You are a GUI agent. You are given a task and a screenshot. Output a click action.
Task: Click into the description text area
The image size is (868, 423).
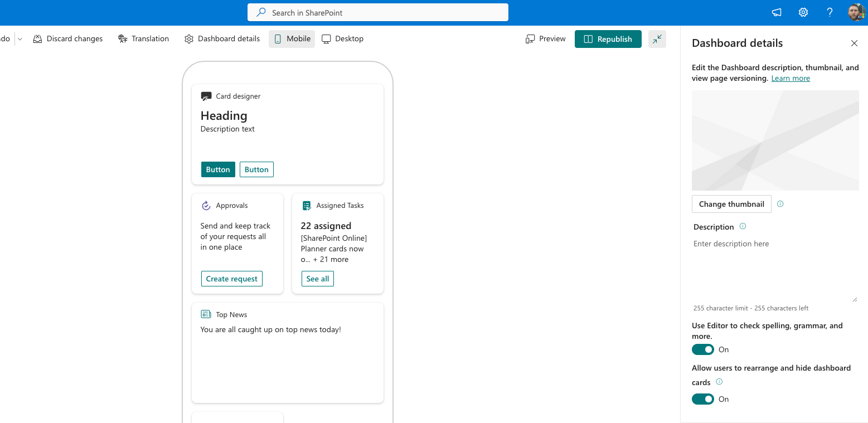[x=775, y=270]
